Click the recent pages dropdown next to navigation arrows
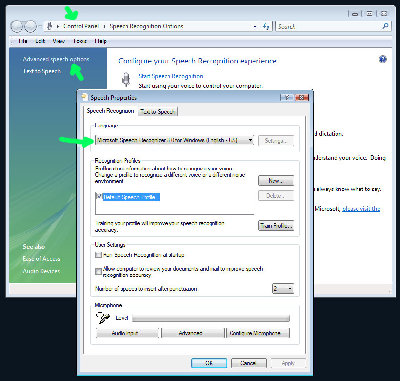 40,26
